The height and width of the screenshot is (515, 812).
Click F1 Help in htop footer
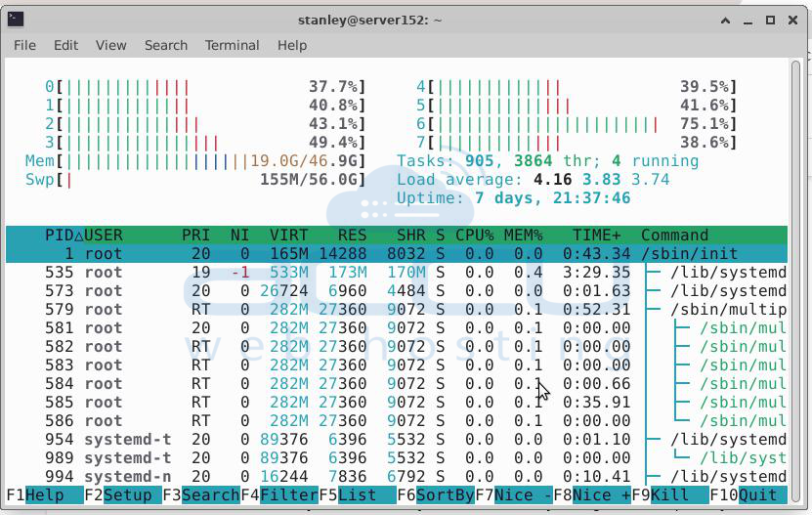45,494
